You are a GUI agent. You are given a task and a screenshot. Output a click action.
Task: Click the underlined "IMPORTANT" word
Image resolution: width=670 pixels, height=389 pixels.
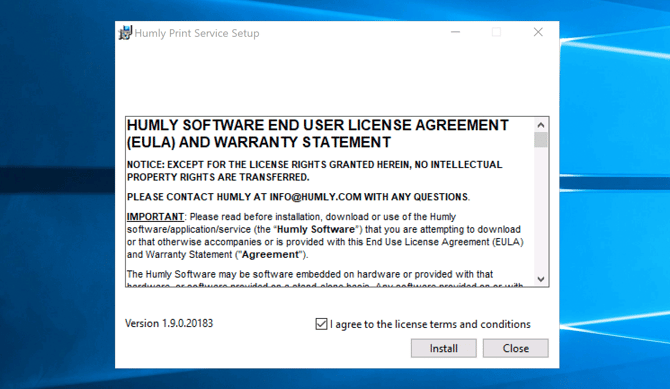pos(155,217)
